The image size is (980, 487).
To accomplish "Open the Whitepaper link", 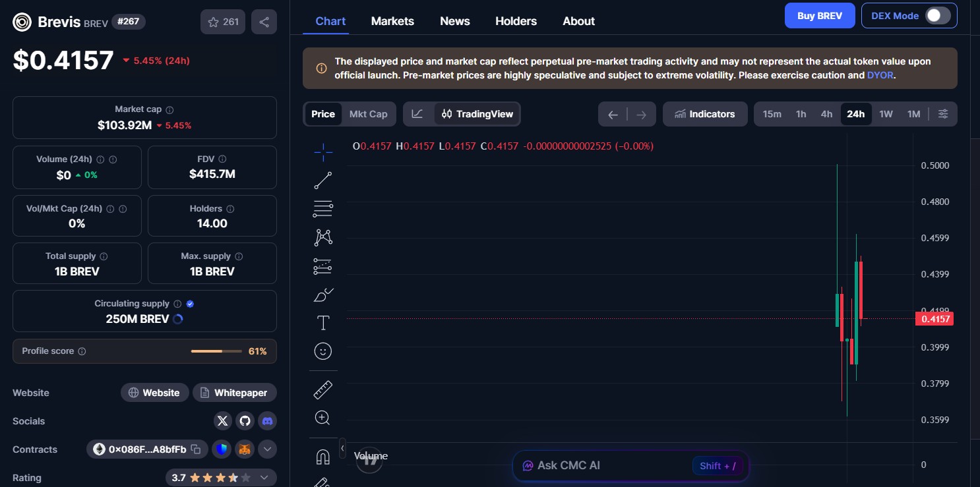I will coord(235,392).
